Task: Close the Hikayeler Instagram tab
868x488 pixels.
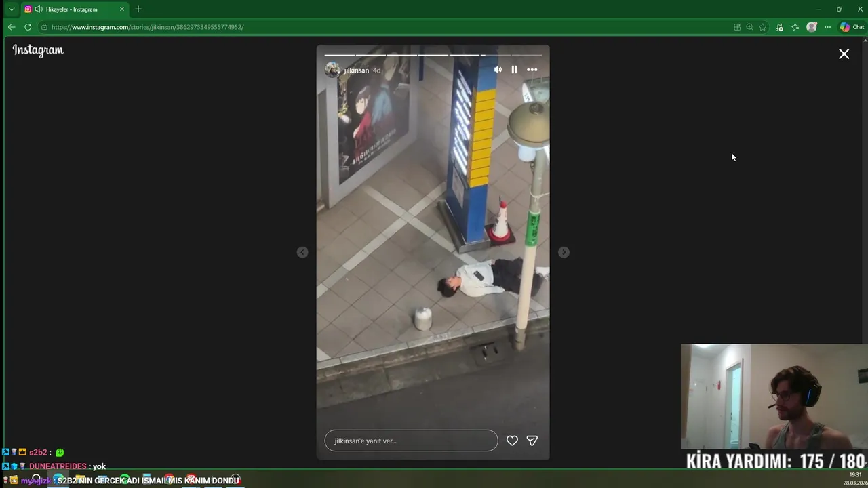Action: [x=122, y=9]
